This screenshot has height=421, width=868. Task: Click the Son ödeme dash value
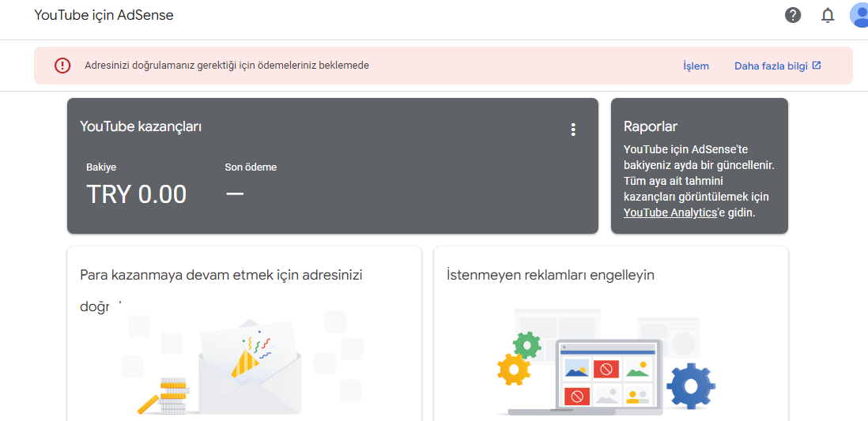click(235, 195)
